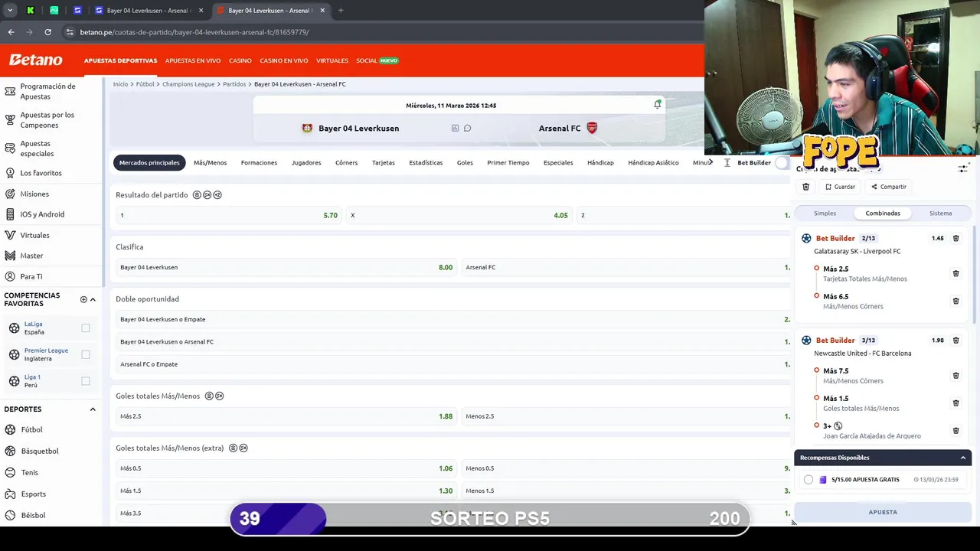Remove the Más 2.5 Tarjetas Totales selection

(955, 273)
